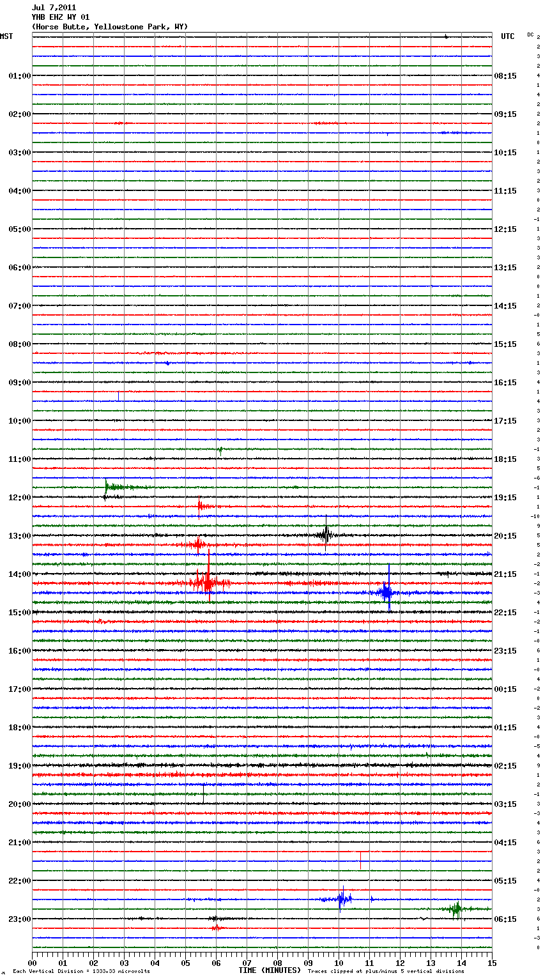The width and height of the screenshot is (543, 980).
Task: Select the 04:00 MST hour label
Action: coord(19,191)
